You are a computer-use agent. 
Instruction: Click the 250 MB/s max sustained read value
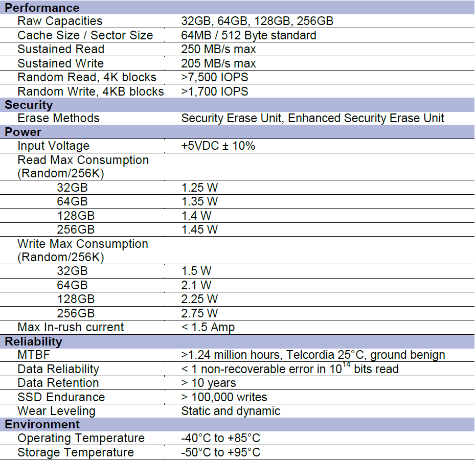click(x=218, y=50)
